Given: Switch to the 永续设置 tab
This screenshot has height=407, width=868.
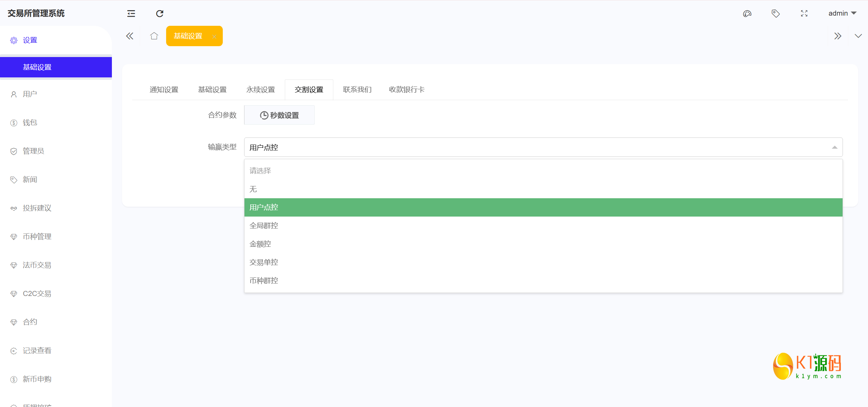Looking at the screenshot, I should pos(260,89).
